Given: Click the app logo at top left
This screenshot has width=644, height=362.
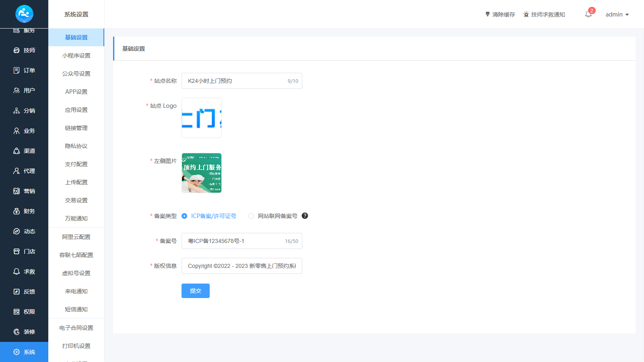Looking at the screenshot, I should [24, 14].
